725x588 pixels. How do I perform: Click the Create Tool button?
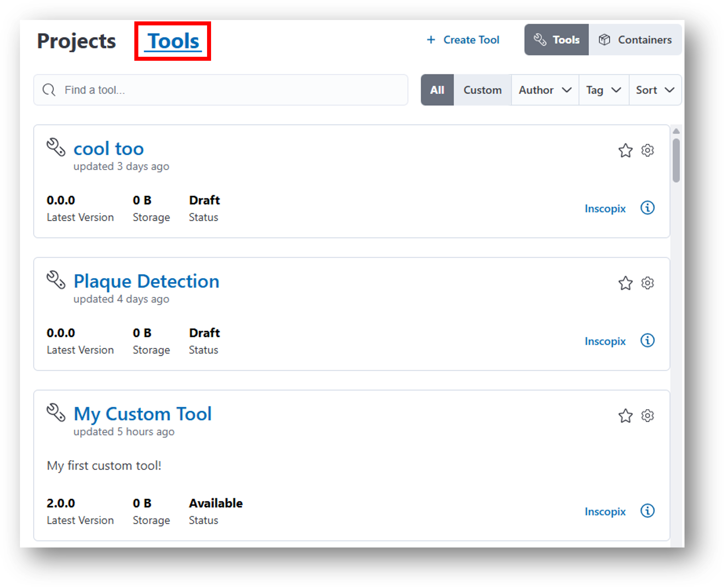pos(463,40)
